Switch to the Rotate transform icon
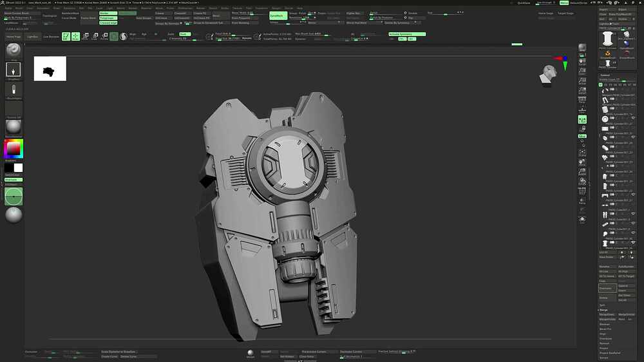Image resolution: width=644 pixels, height=362 pixels. point(104,37)
